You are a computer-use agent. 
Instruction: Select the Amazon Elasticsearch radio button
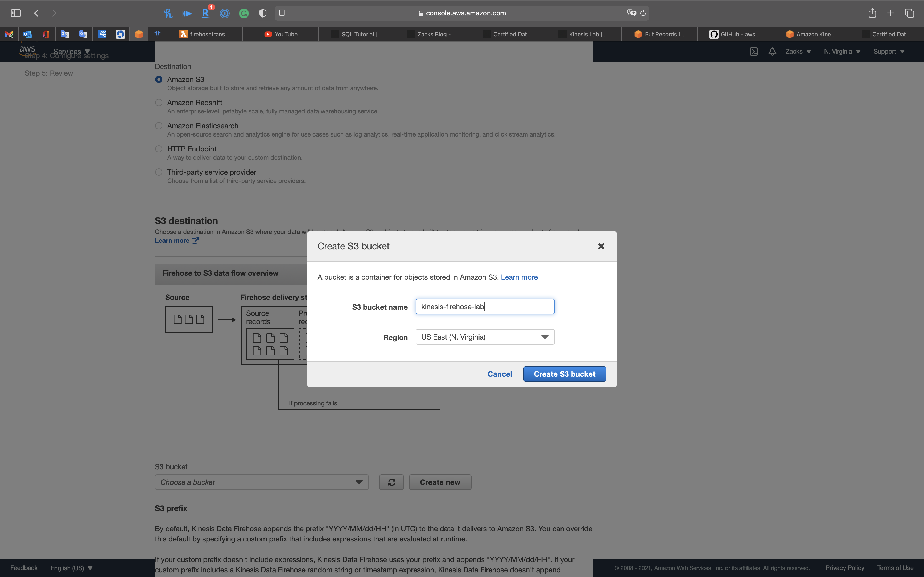pyautogui.click(x=159, y=126)
